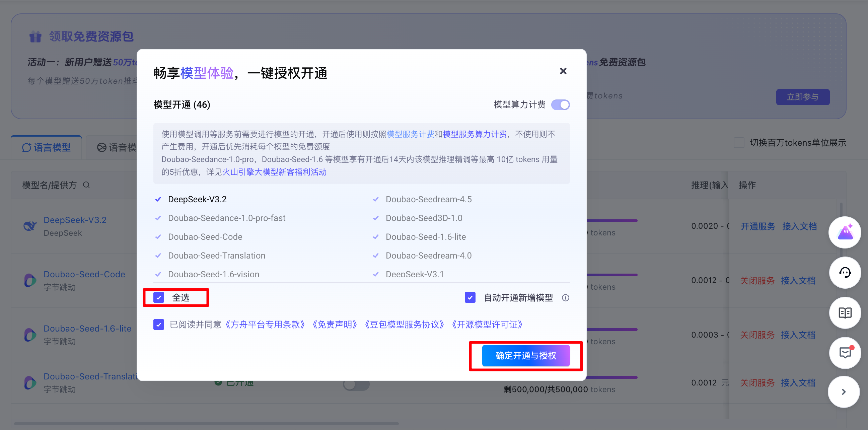Click 关闭服务 for Doubao-Seed-1.6-lite row
Screen dimensions: 868x430
[757, 335]
